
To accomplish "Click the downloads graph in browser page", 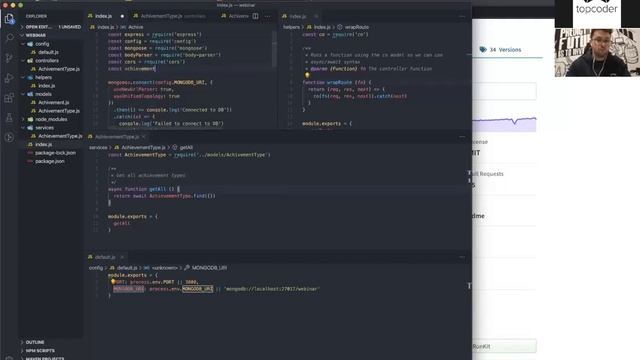I will tap(504, 124).
